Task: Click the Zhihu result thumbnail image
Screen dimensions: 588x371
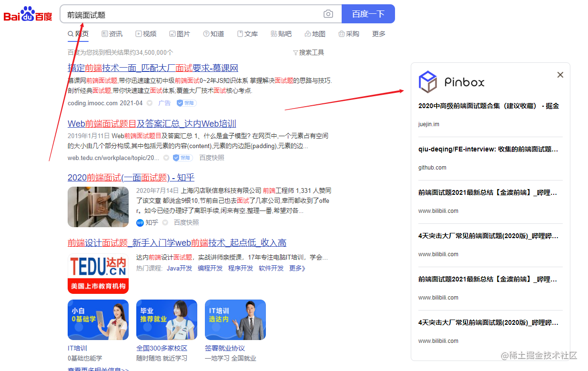Action: 98,207
